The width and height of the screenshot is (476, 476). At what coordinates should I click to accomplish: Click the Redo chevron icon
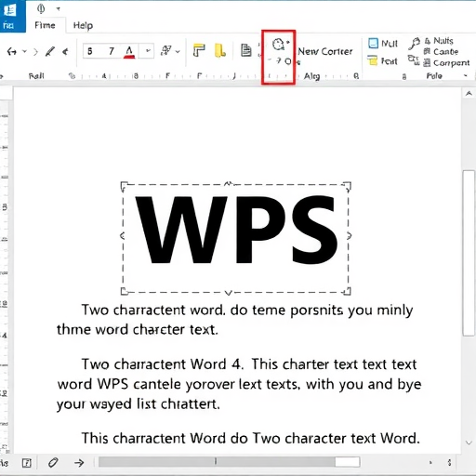click(x=35, y=52)
